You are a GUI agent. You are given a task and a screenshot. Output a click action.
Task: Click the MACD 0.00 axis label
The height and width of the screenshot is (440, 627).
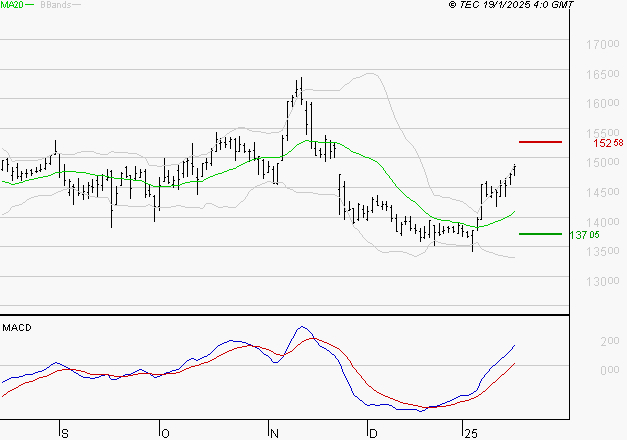point(610,370)
